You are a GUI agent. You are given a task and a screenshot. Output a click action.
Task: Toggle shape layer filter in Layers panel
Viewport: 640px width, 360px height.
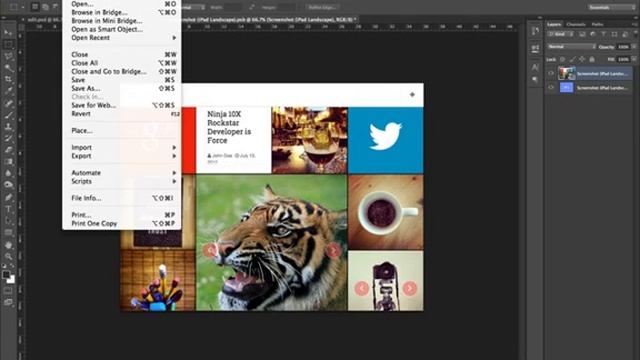point(614,34)
